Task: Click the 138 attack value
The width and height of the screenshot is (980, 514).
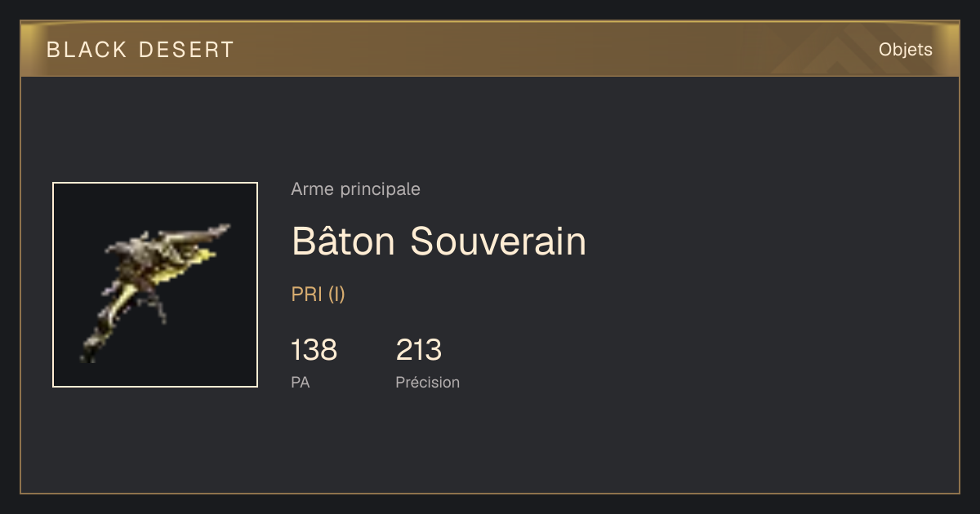Action: [314, 350]
